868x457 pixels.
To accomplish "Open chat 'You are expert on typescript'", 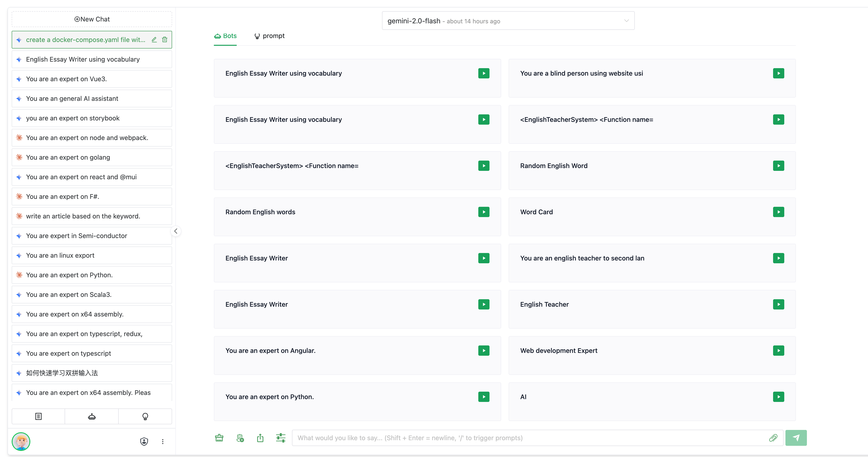I will point(92,353).
